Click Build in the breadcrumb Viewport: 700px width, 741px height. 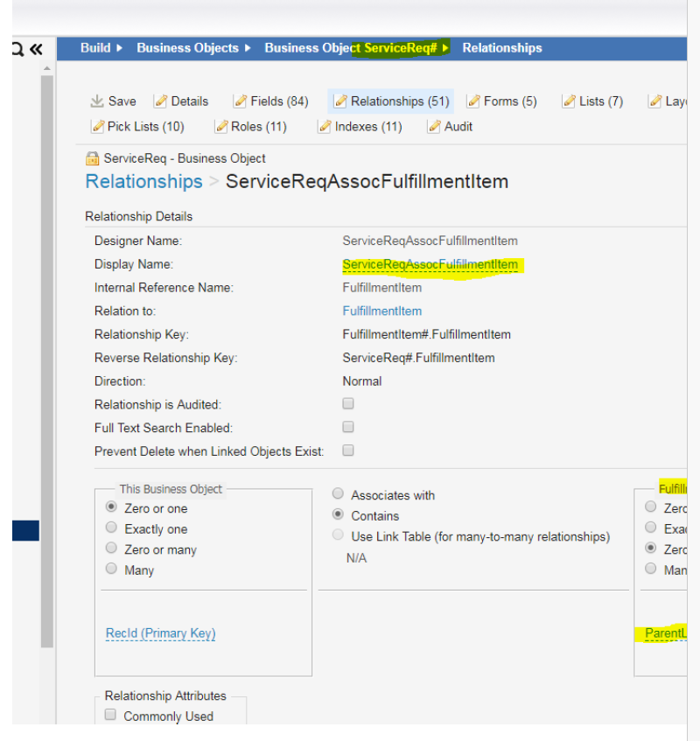coord(95,48)
